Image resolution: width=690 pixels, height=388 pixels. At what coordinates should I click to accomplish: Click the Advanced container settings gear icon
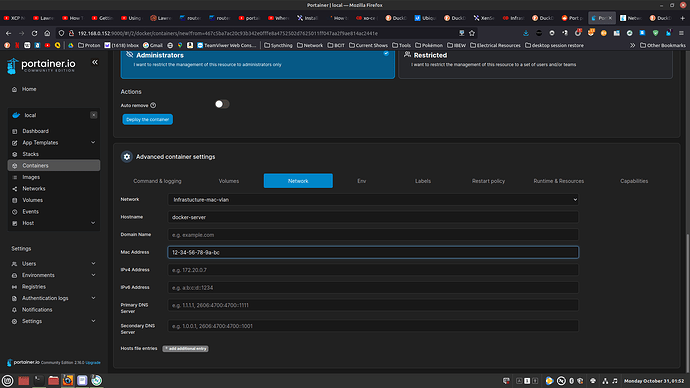127,157
